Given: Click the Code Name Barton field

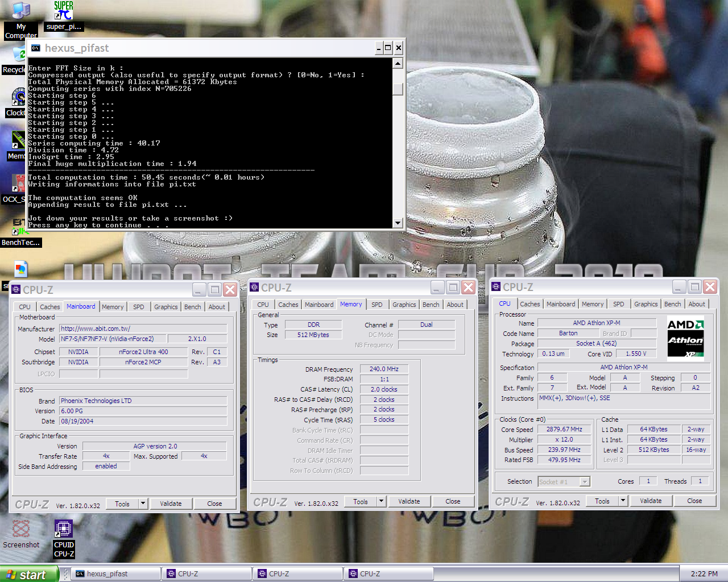Looking at the screenshot, I should [x=568, y=333].
